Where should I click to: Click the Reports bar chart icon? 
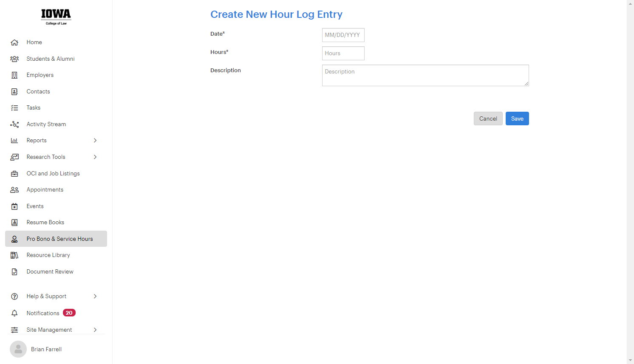point(14,141)
